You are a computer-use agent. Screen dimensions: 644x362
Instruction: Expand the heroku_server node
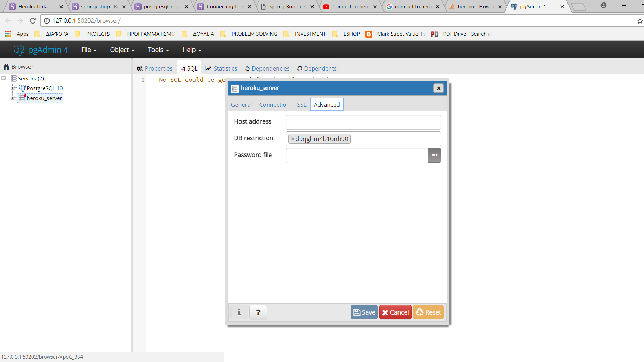click(x=13, y=98)
